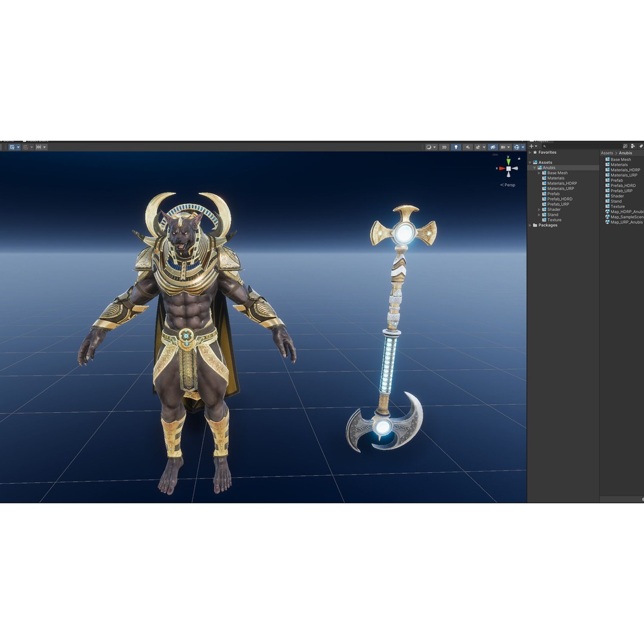644x644 pixels.
Task: Toggle the Persp projection label
Action: [508, 185]
